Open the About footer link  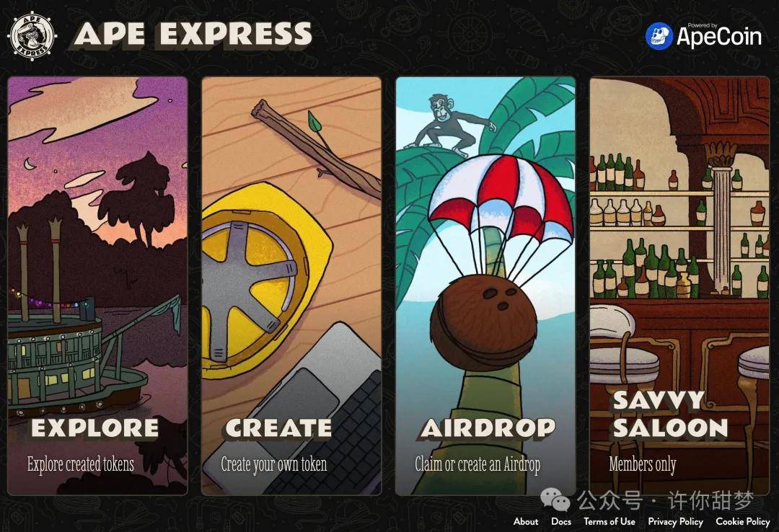click(x=526, y=521)
